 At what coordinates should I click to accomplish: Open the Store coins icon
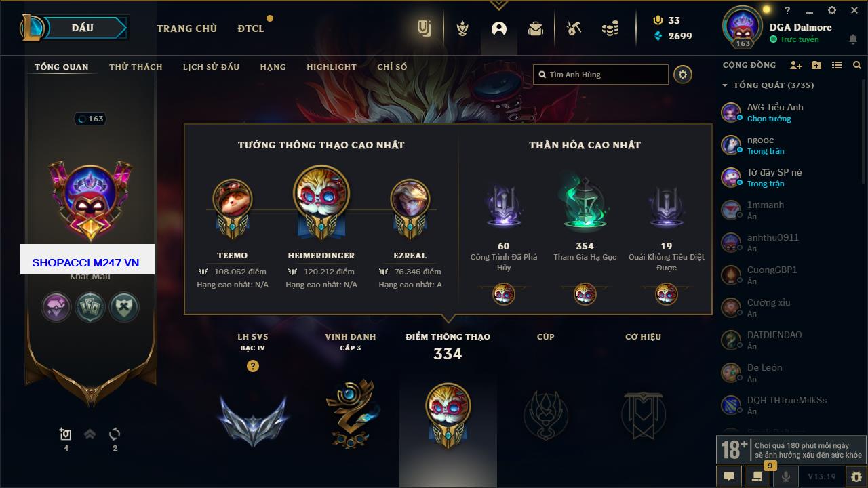(x=610, y=28)
